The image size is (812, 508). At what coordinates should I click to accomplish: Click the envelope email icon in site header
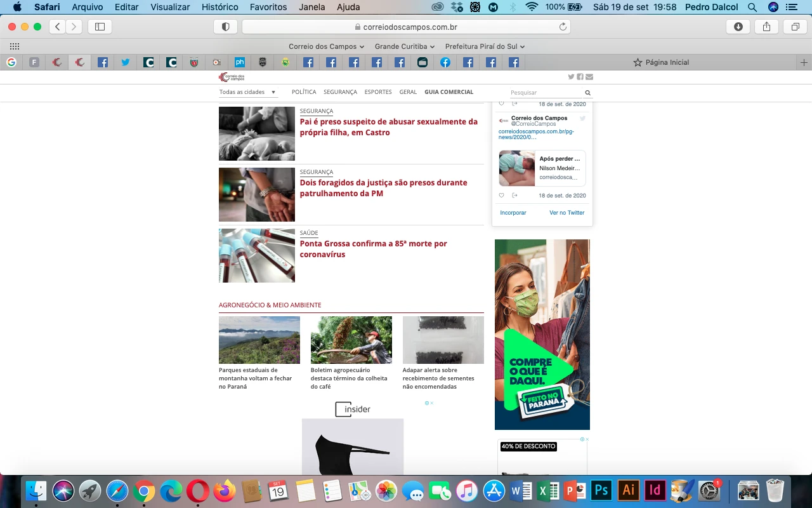point(589,77)
